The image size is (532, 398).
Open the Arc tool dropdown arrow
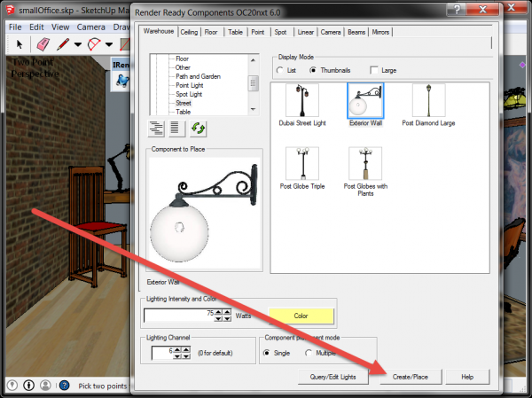pos(109,44)
